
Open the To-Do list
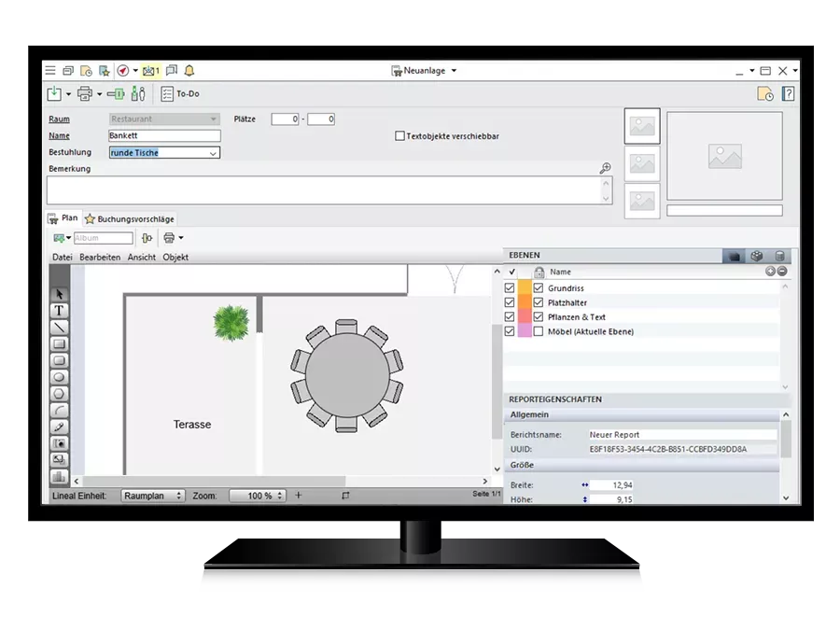[180, 94]
